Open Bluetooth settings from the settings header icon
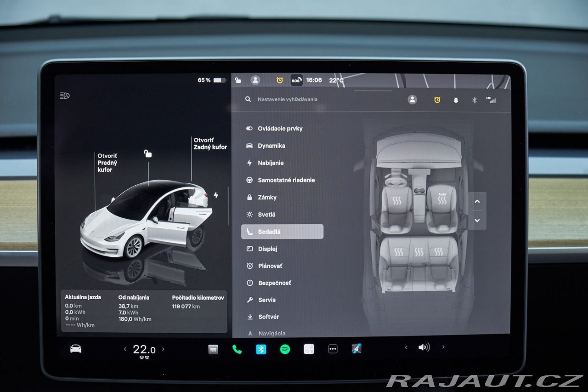Screen dimensions: 588x392 (475, 100)
